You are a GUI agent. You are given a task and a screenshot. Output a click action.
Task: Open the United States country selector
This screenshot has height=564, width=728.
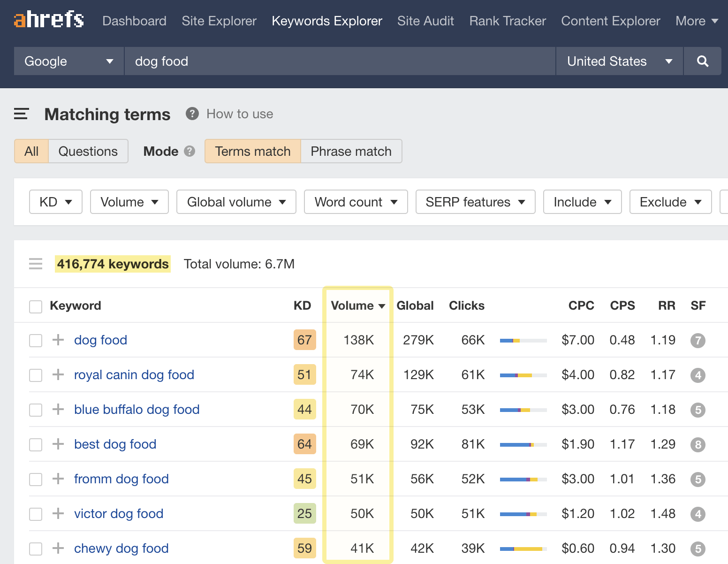pyautogui.click(x=619, y=61)
